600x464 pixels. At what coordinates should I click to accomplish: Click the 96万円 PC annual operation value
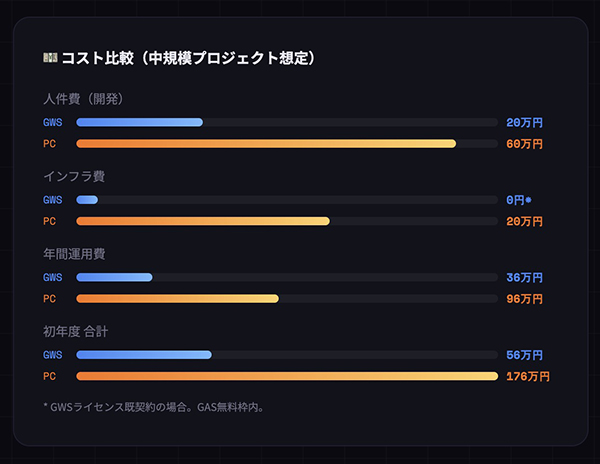click(x=524, y=299)
